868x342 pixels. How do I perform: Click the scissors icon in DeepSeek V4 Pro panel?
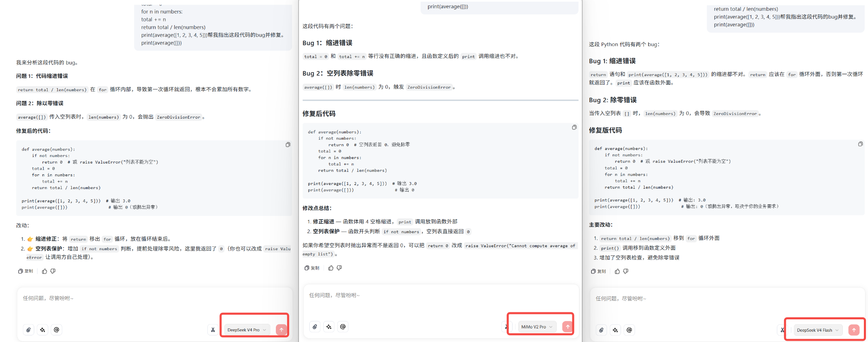[213, 330]
